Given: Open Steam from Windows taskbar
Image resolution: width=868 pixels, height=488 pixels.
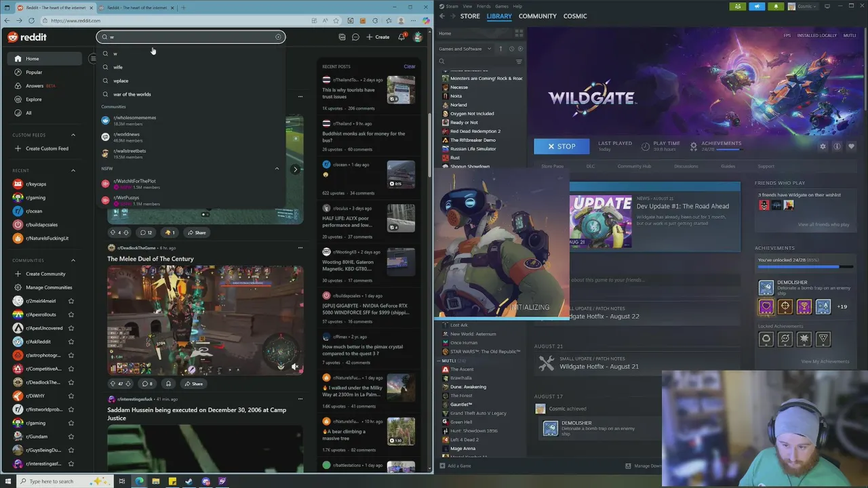Looking at the screenshot, I should tap(189, 481).
